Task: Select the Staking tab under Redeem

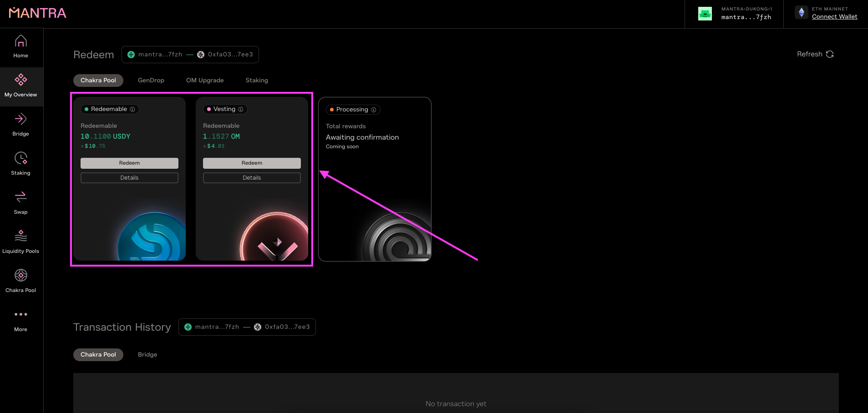Action: 257,80
